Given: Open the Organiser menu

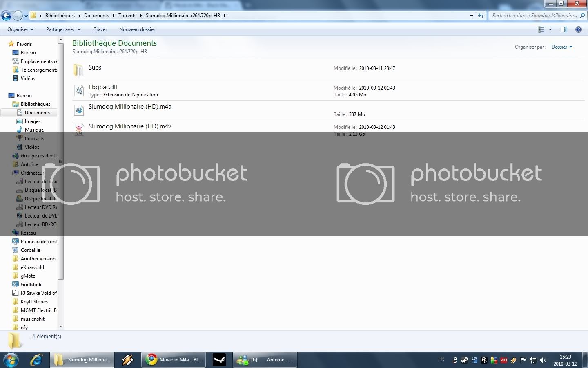Looking at the screenshot, I should (x=20, y=29).
